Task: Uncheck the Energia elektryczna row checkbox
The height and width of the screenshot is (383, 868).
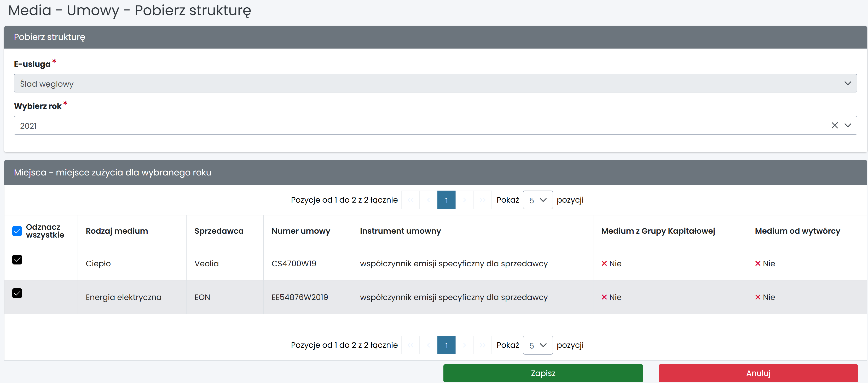Action: point(17,293)
